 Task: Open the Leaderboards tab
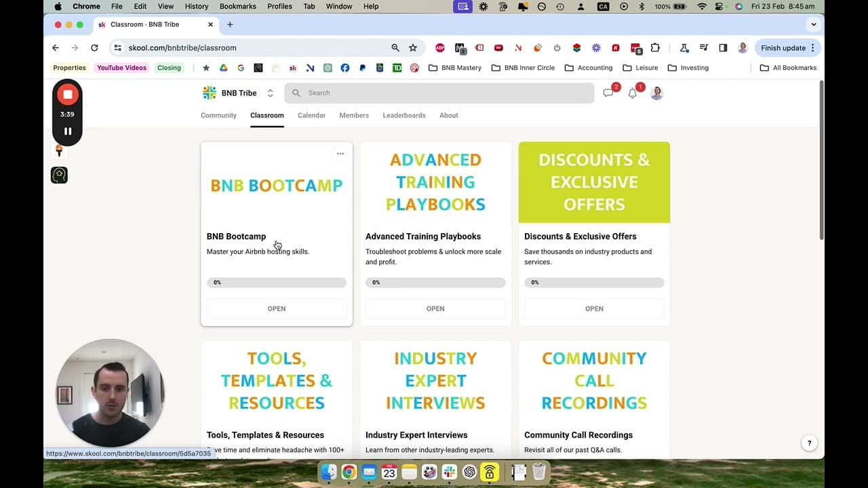[x=404, y=115]
